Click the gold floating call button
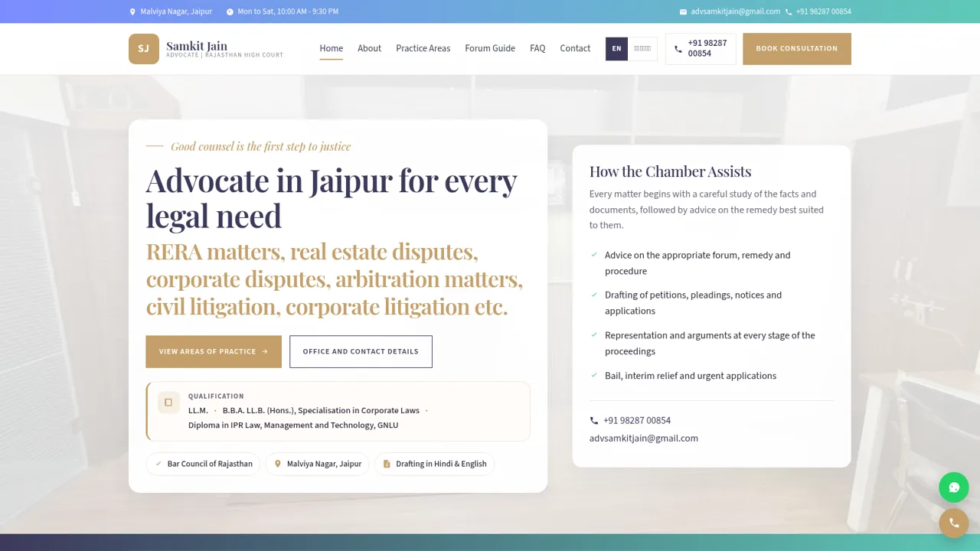The image size is (980, 551). tap(954, 523)
